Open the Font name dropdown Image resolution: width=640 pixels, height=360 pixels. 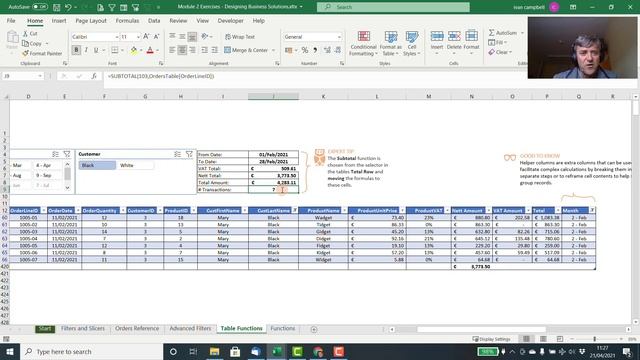tap(116, 37)
